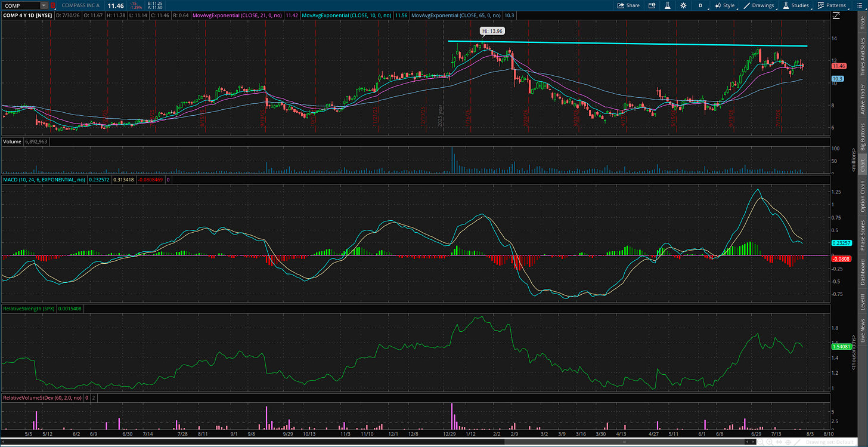The width and height of the screenshot is (868, 447).
Task: Open the flask Edit Studies icon
Action: tap(668, 5)
